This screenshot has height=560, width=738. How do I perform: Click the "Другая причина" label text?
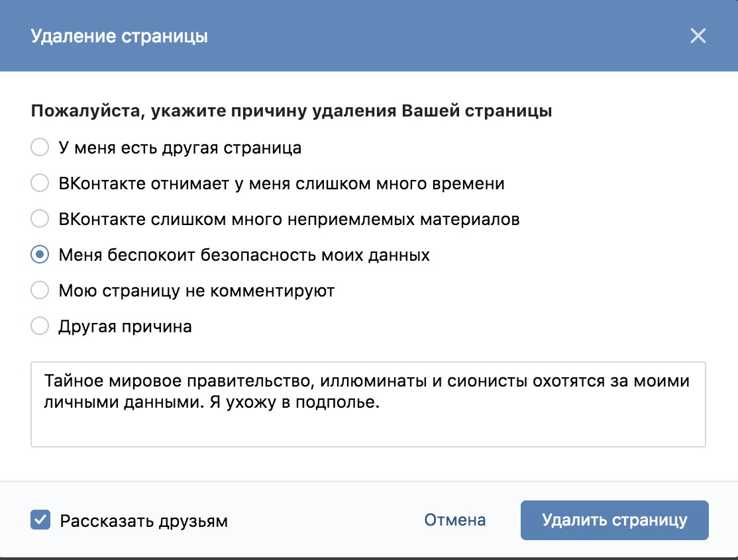[x=125, y=326]
